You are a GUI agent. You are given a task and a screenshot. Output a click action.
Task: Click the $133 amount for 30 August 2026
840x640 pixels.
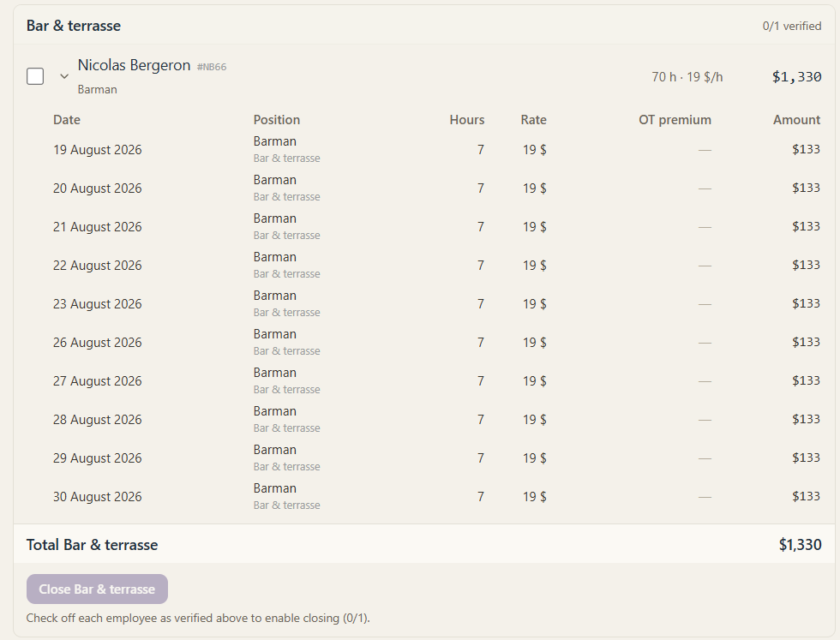tap(807, 496)
